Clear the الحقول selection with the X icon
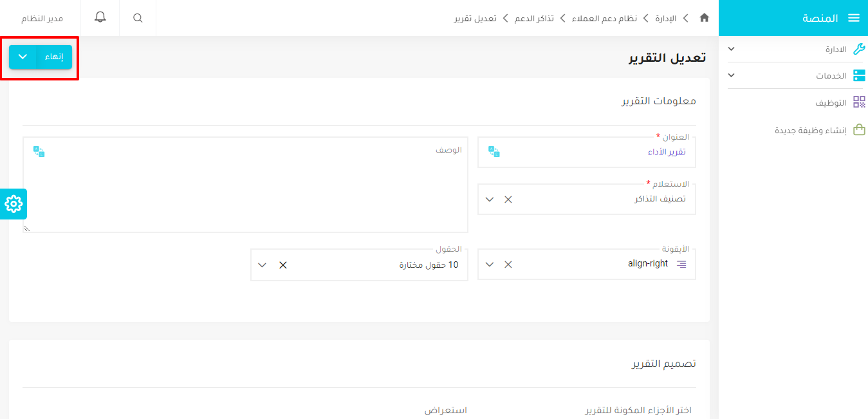Image resolution: width=868 pixels, height=419 pixels. [281, 264]
